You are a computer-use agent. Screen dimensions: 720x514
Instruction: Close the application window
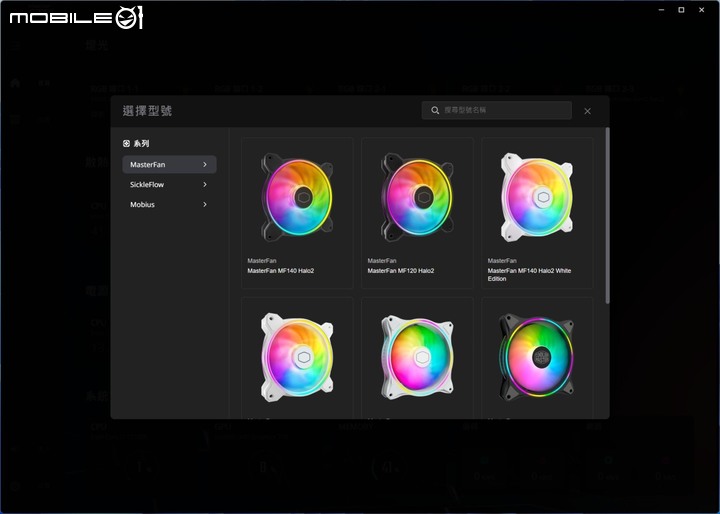702,10
